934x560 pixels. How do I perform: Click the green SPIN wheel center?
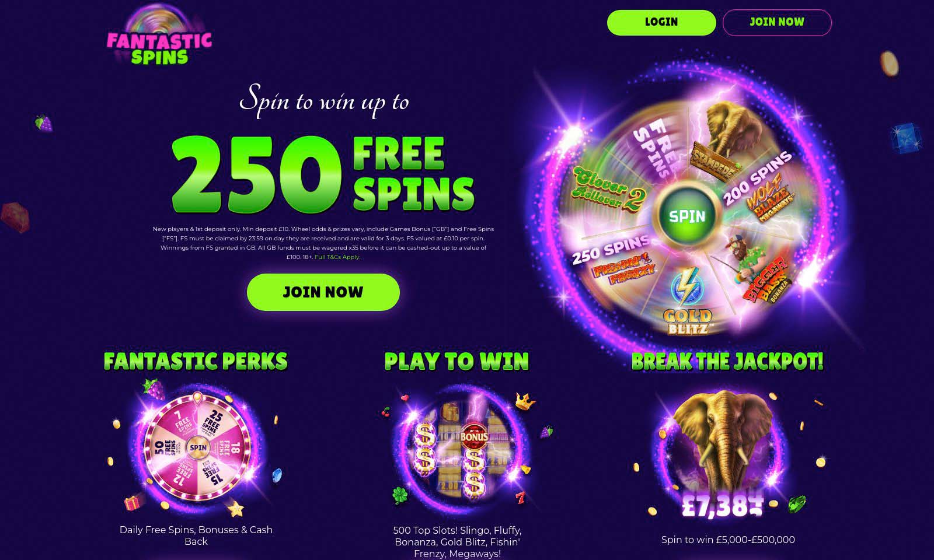(687, 216)
